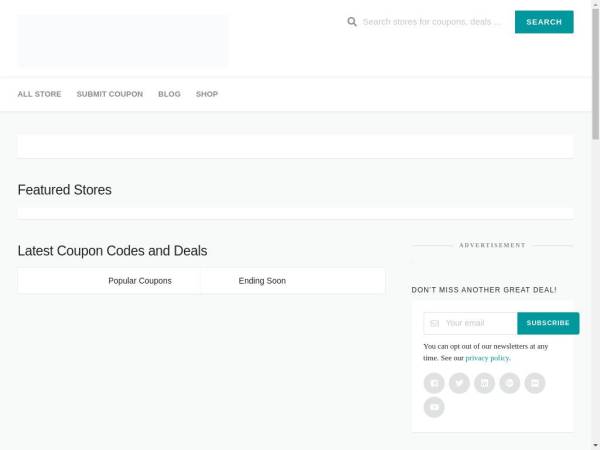Open the All Store menu
This screenshot has height=450, width=600.
(x=39, y=94)
